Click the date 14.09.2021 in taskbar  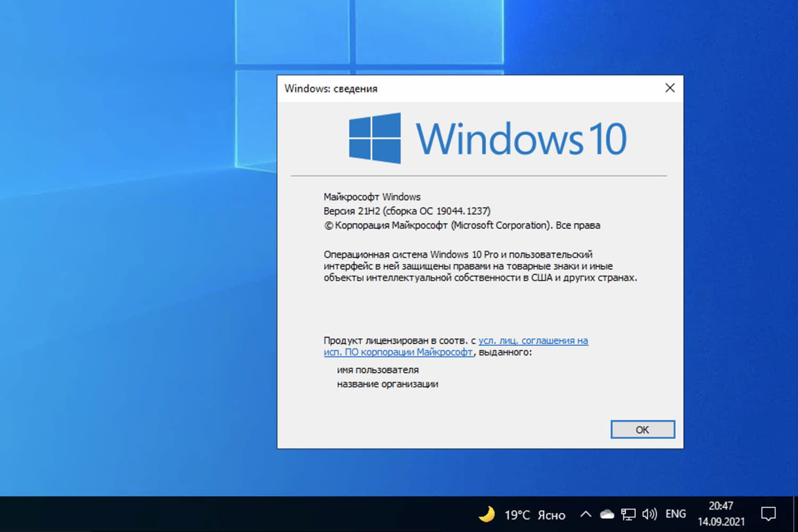(x=721, y=522)
